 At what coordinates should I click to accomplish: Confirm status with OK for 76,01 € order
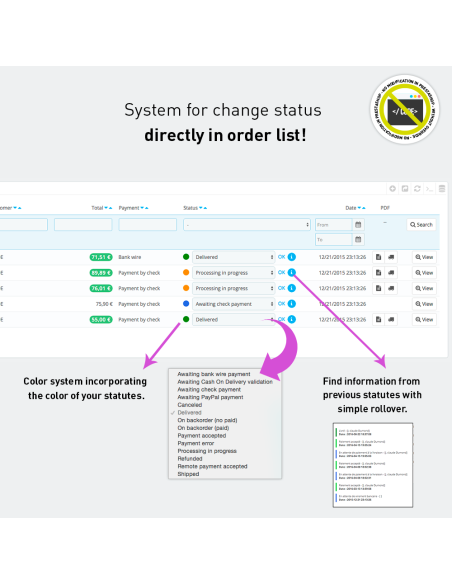tap(281, 288)
